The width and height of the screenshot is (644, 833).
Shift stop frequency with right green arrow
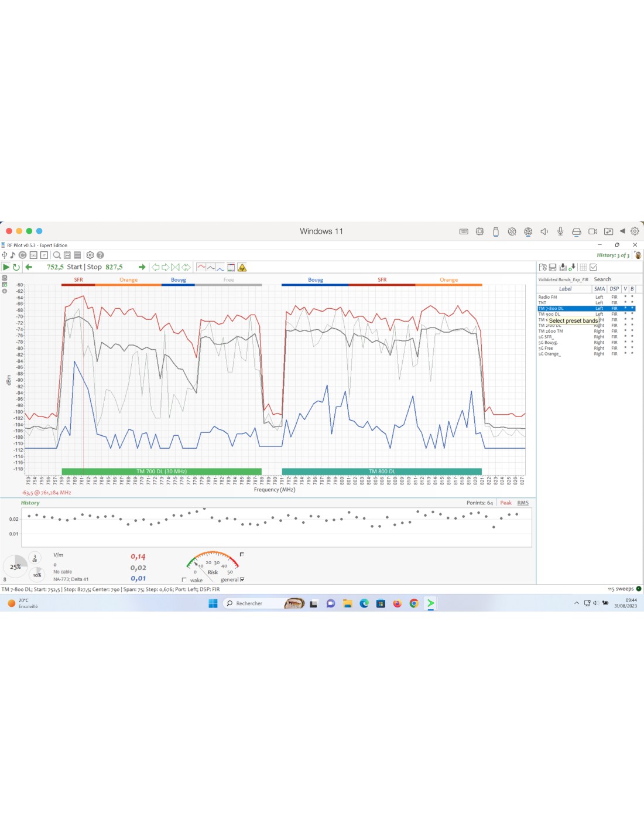click(142, 267)
